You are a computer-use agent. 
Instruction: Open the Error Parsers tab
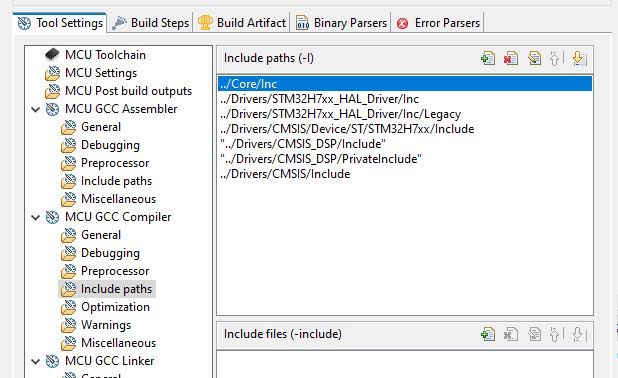437,23
